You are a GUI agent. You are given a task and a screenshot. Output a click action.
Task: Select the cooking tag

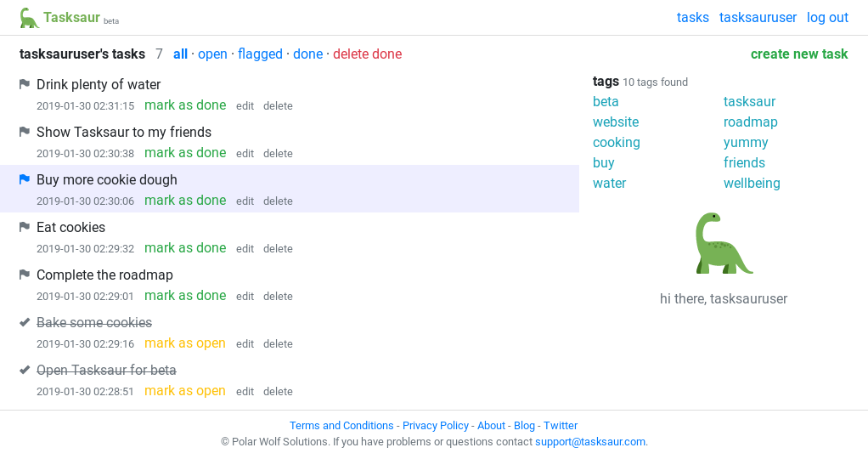pyautogui.click(x=616, y=143)
